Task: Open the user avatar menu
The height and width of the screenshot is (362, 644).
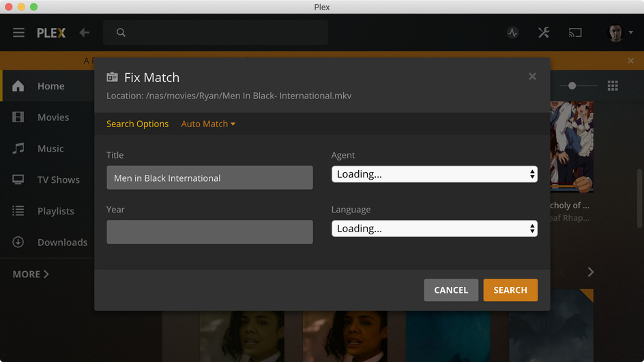Action: tap(619, 33)
